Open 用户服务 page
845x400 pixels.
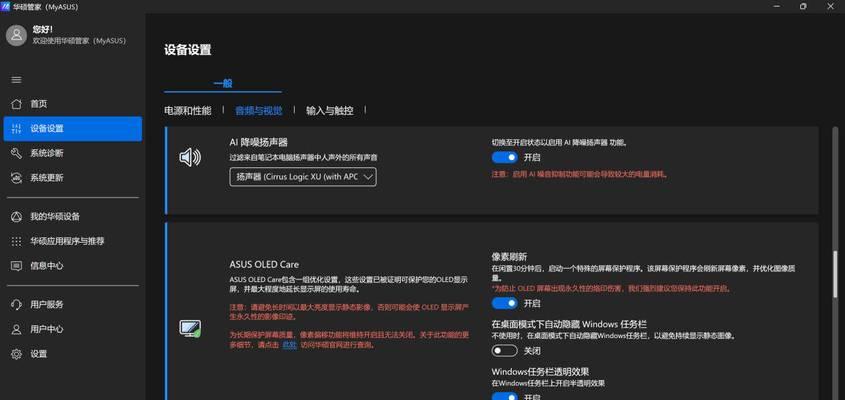point(73,305)
